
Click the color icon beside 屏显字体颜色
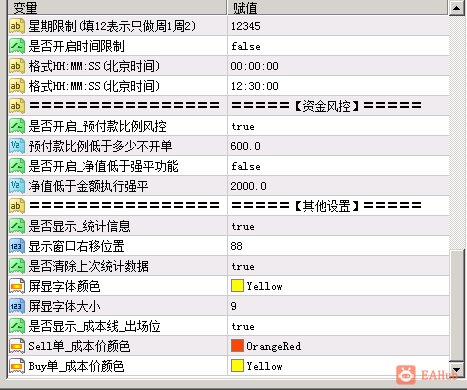(x=17, y=286)
